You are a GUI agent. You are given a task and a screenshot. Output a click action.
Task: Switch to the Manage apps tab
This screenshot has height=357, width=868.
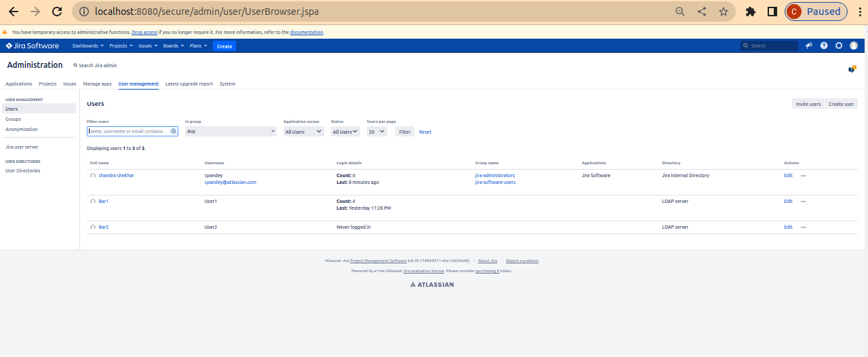[97, 84]
